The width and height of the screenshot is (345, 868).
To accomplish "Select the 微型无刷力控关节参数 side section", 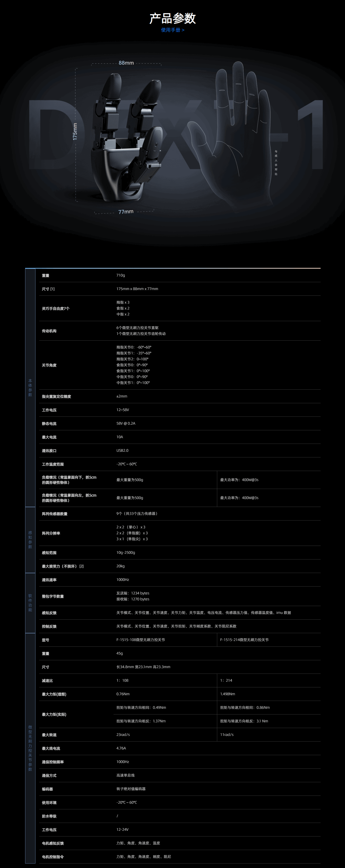I will (30, 748).
